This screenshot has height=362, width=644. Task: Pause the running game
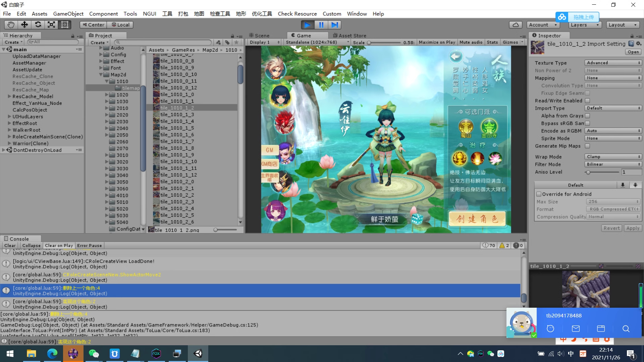tap(321, 25)
